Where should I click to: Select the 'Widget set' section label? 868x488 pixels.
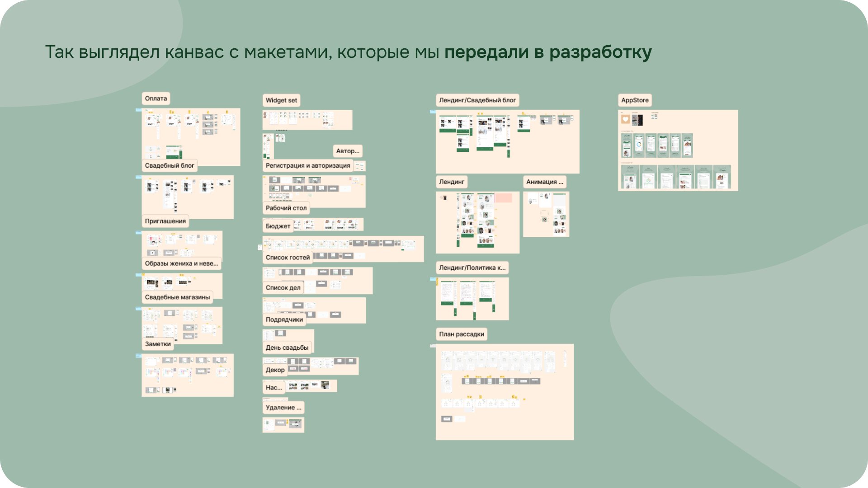281,100
